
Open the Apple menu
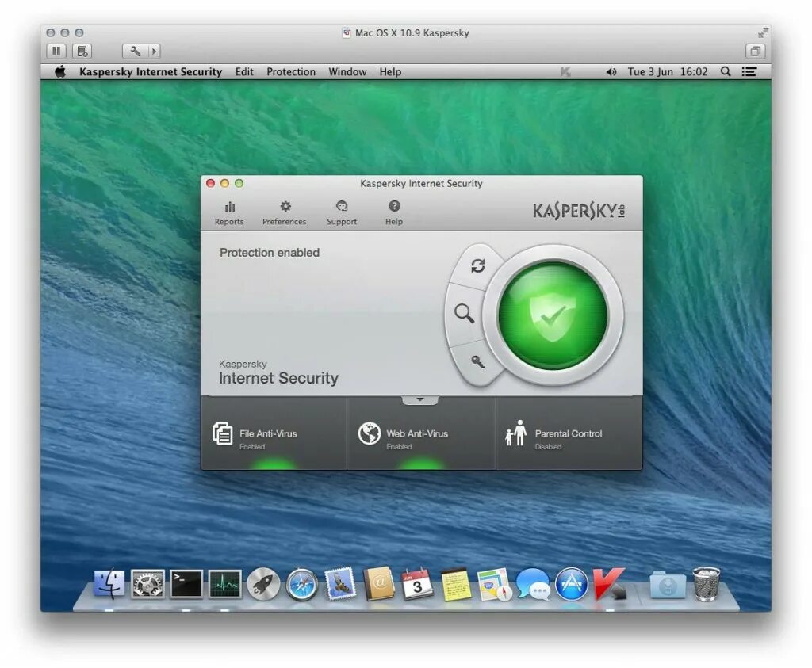click(x=60, y=71)
